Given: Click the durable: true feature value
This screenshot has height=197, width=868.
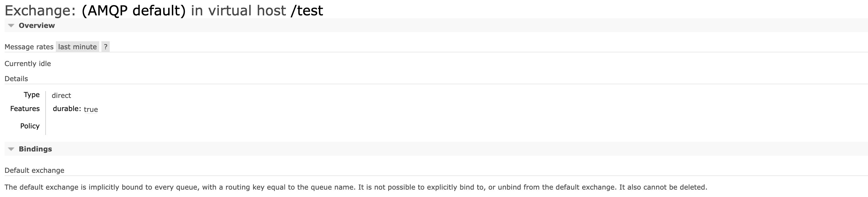Looking at the screenshot, I should [75, 109].
